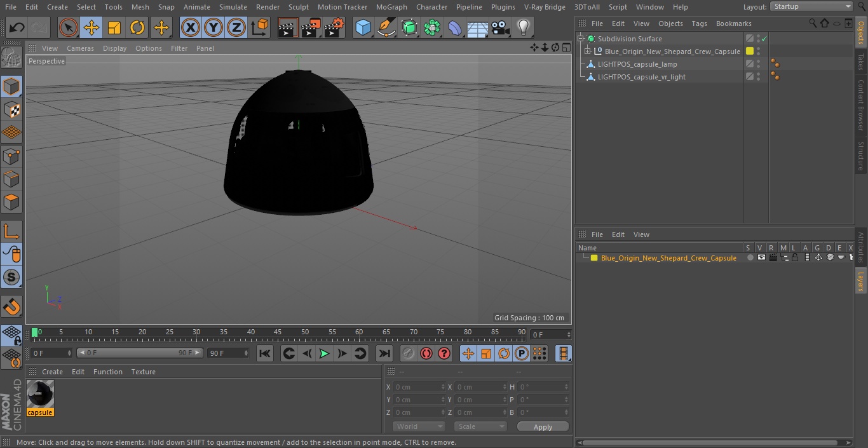
Task: Activate the Scale tool
Action: (114, 27)
